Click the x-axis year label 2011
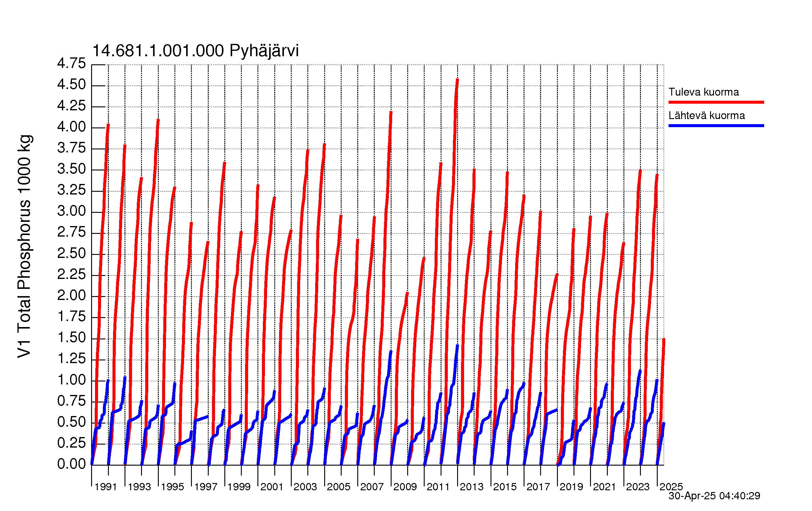 [x=438, y=487]
